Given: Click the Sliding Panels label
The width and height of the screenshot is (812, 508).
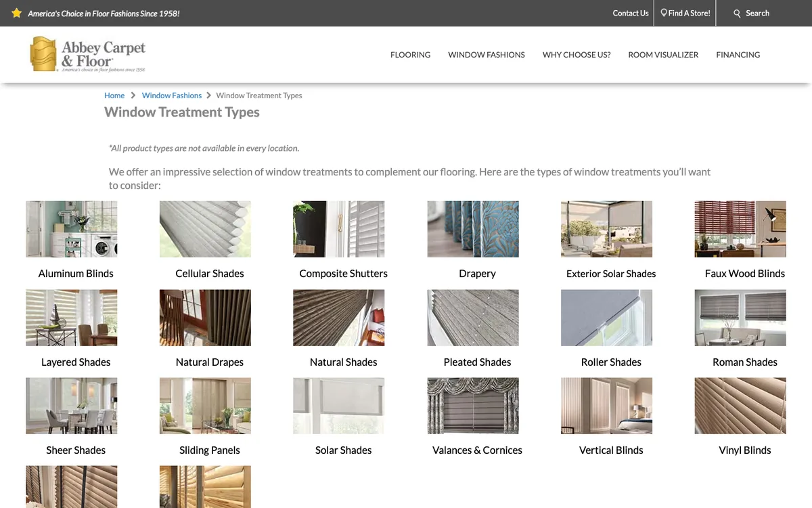Looking at the screenshot, I should [x=210, y=450].
